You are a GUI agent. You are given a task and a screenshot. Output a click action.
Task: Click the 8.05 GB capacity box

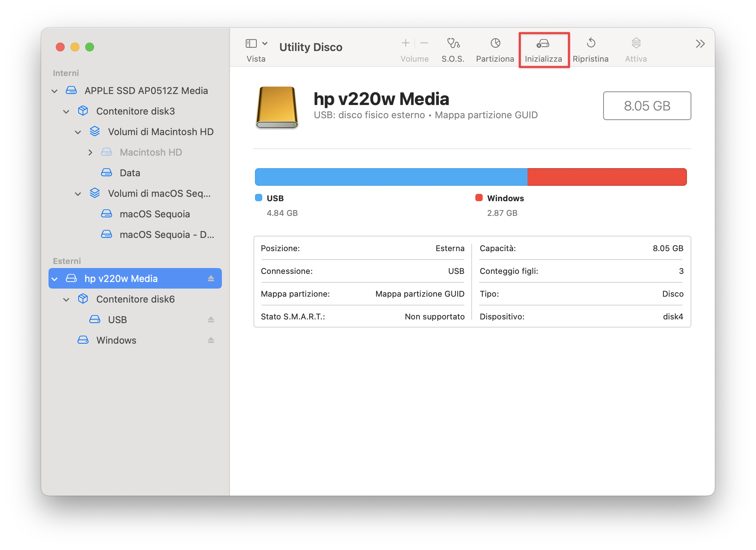pos(647,106)
